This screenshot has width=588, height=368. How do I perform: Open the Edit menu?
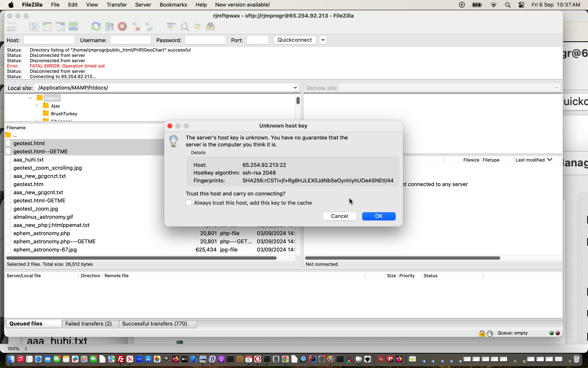pos(73,5)
